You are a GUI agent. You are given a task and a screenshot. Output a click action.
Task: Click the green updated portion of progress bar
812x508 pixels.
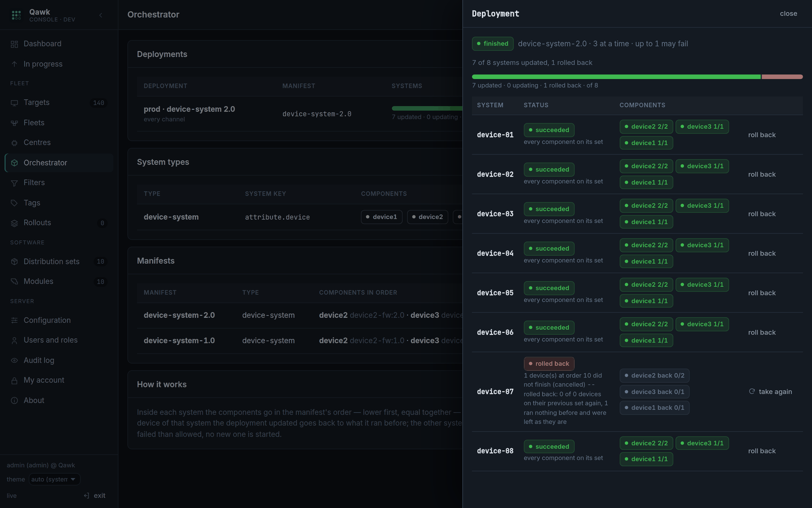point(617,77)
